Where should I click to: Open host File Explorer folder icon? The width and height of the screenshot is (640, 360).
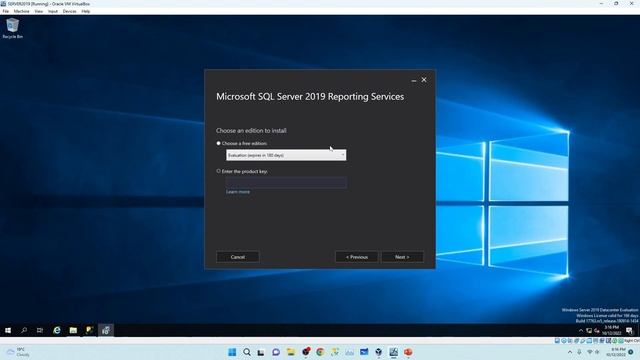(291, 352)
